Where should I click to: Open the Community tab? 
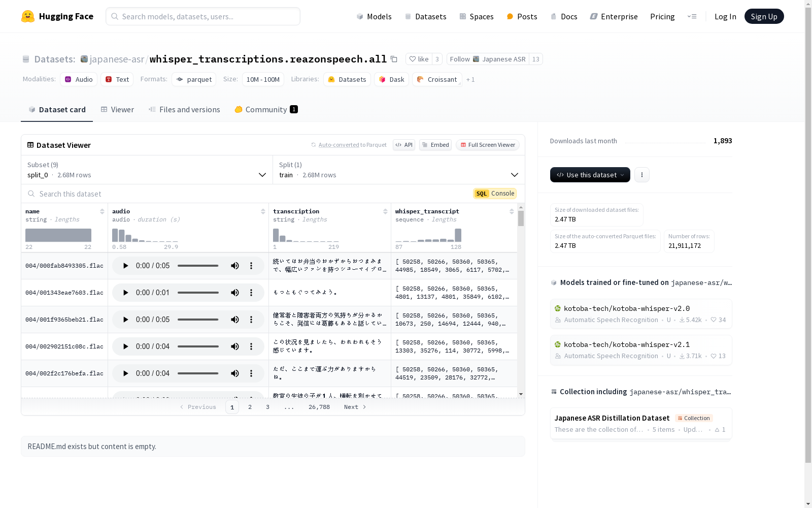266,110
